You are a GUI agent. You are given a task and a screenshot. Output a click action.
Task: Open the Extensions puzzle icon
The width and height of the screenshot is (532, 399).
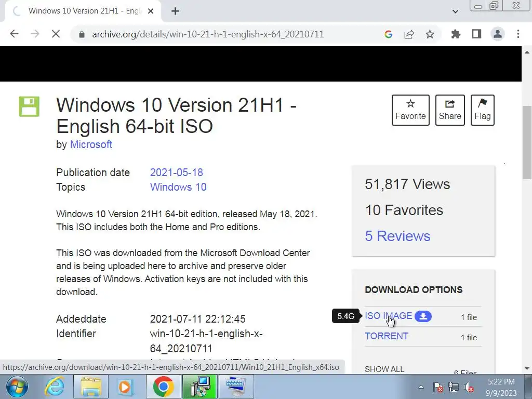pos(456,34)
